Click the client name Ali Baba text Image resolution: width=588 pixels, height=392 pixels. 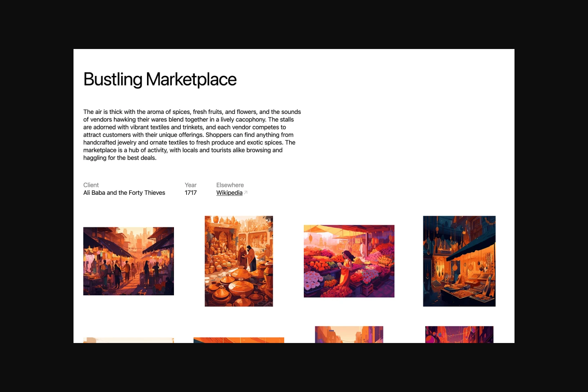pos(124,193)
